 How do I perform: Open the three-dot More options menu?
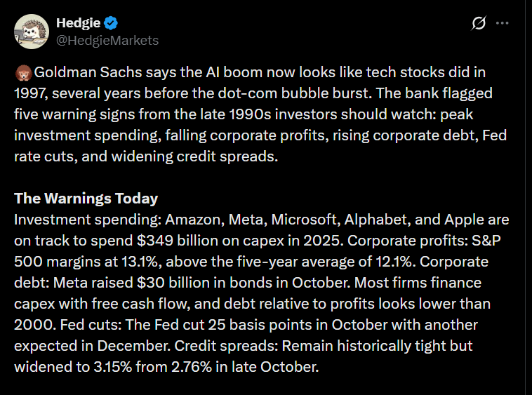coord(502,23)
